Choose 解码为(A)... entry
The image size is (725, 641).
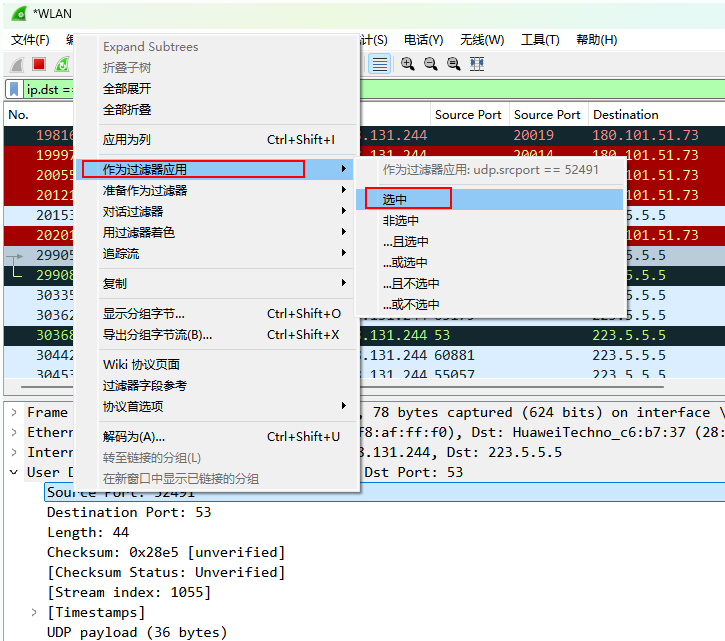pos(217,436)
